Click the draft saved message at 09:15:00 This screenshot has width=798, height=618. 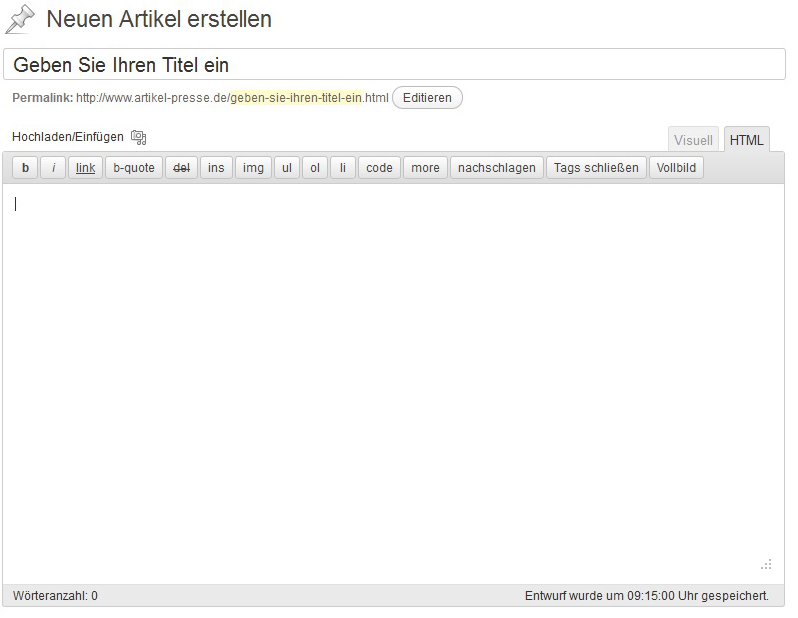click(x=647, y=596)
